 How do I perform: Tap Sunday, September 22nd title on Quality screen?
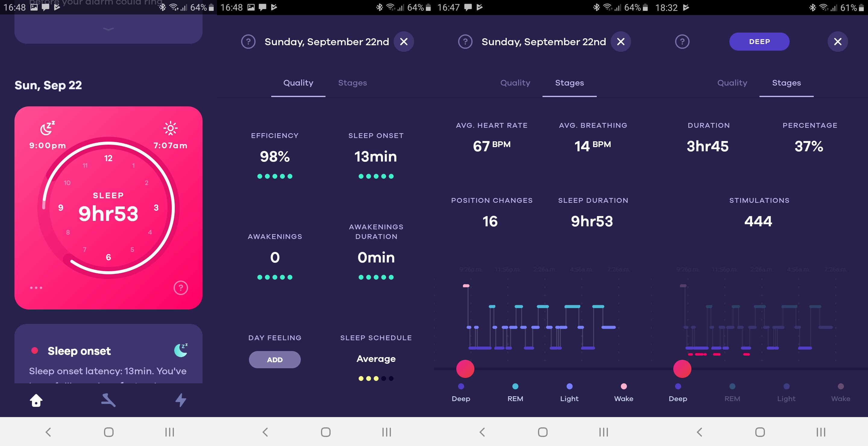click(x=326, y=42)
